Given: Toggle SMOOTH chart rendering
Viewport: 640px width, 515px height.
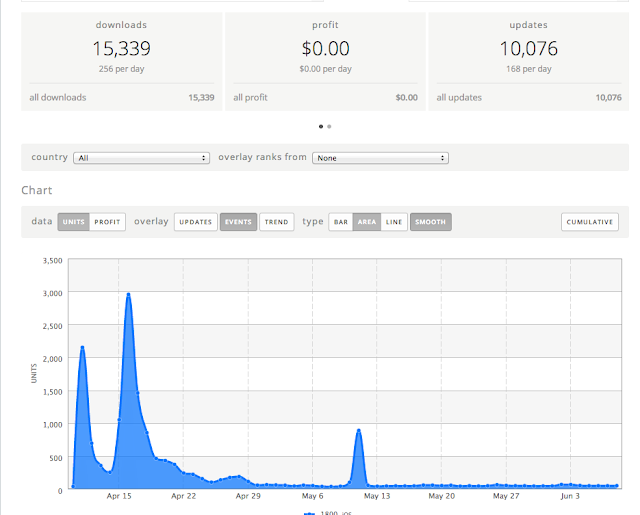Looking at the screenshot, I should click(x=431, y=222).
